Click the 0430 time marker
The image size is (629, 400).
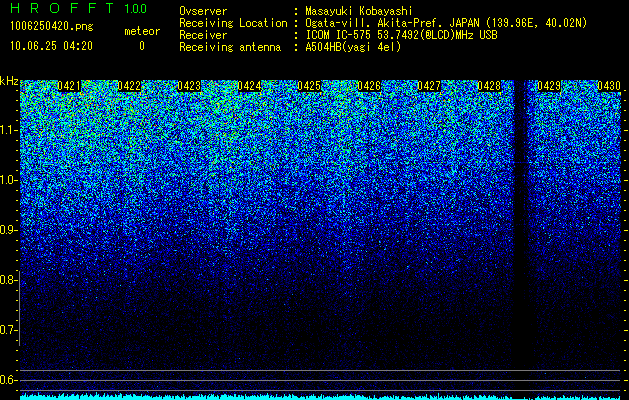click(609, 86)
